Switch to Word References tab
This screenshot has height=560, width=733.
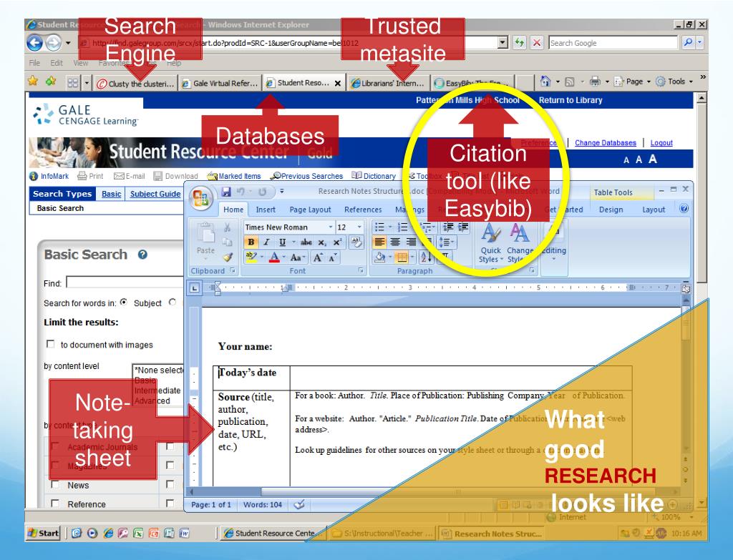363,210
